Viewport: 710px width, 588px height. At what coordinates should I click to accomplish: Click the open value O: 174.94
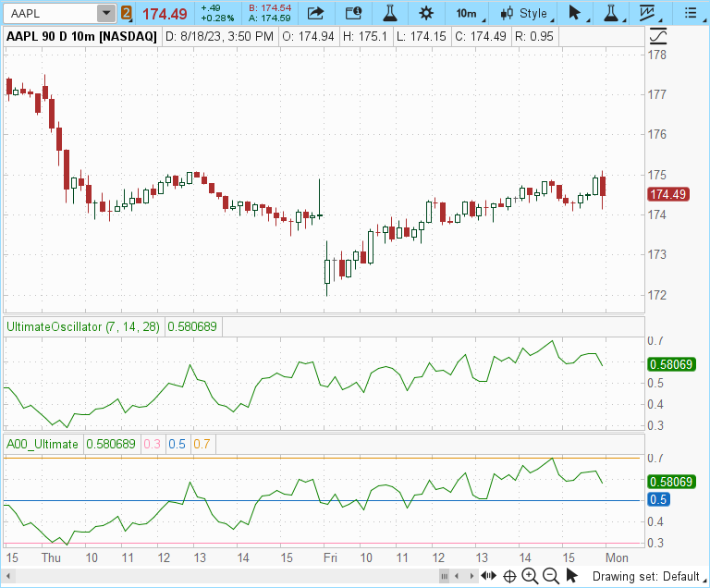(x=308, y=36)
